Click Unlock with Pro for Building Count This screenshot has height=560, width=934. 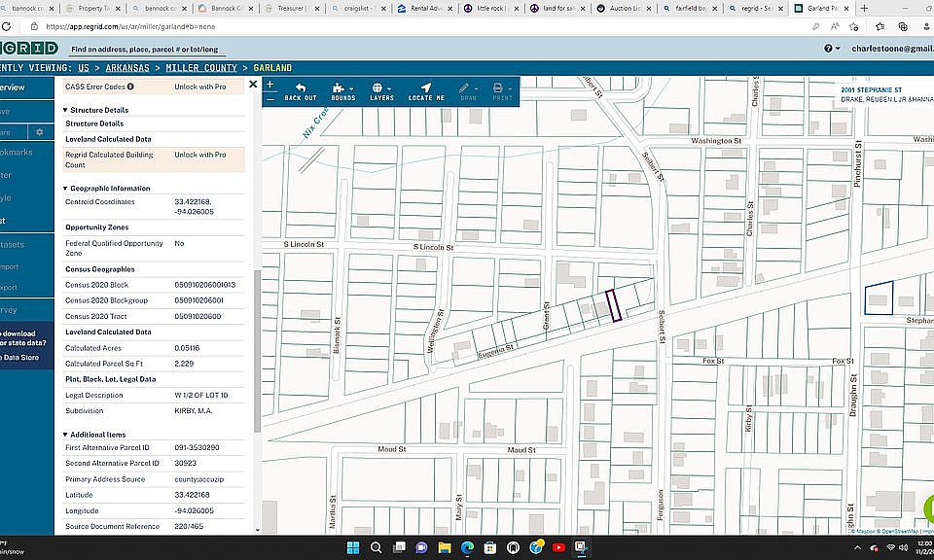pyautogui.click(x=199, y=155)
